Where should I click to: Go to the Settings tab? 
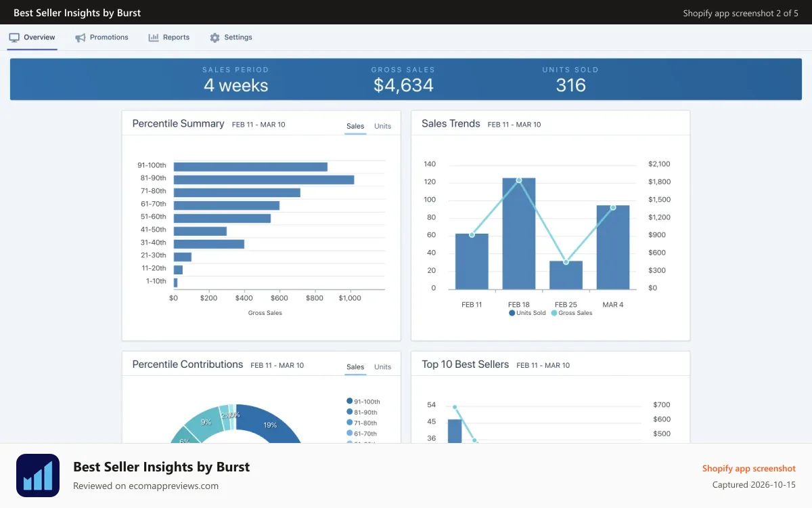pos(231,37)
